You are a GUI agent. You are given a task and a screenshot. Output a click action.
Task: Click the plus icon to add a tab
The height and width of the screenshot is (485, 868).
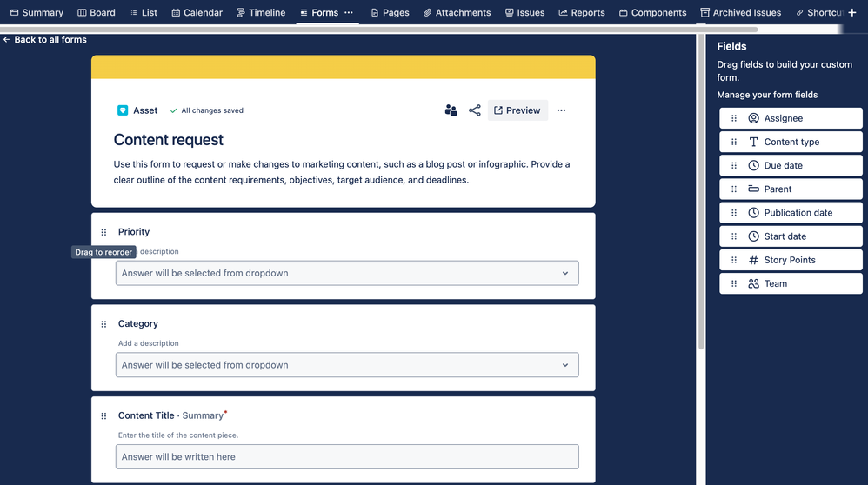(x=852, y=12)
